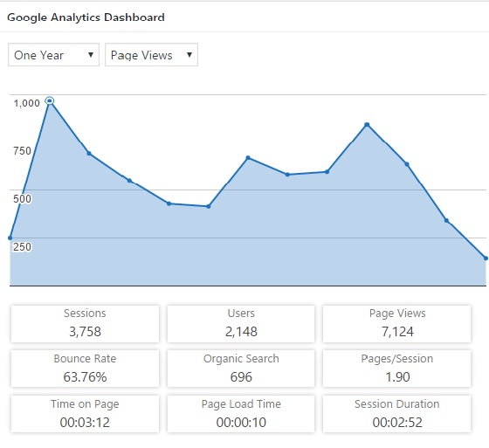Open the Organic Search stat box
The image size is (489, 448).
(241, 369)
